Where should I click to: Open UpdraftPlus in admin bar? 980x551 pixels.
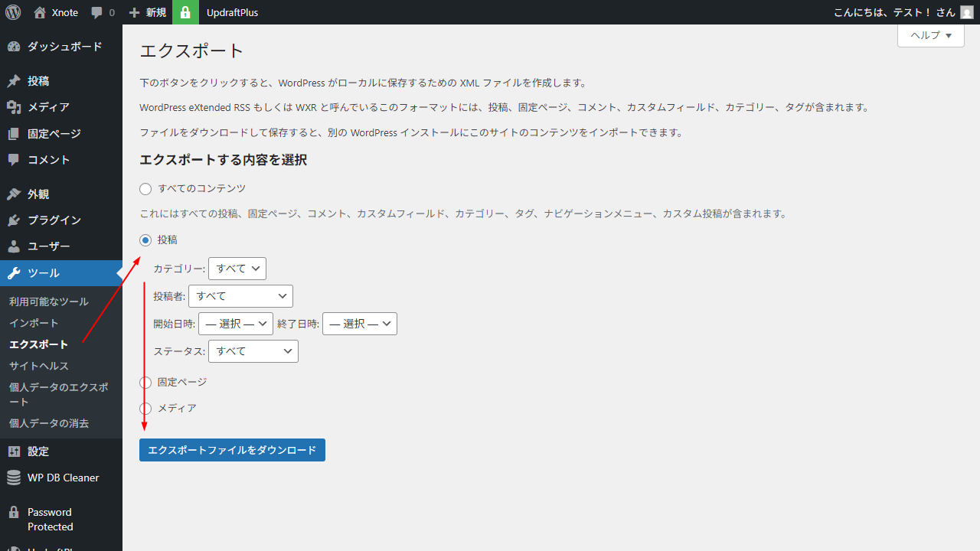coord(232,12)
